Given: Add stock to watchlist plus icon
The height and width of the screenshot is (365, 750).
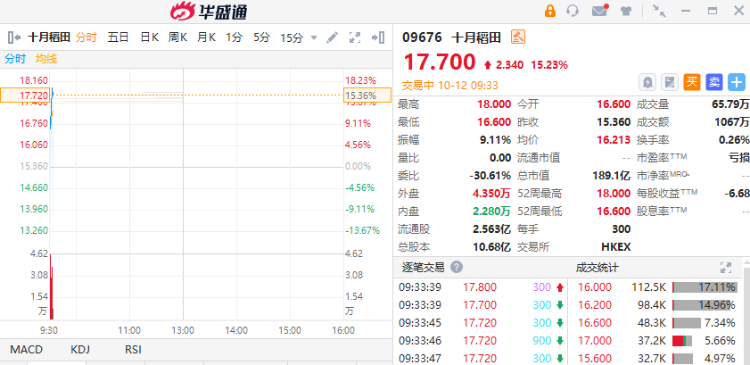Looking at the screenshot, I should click(x=737, y=82).
